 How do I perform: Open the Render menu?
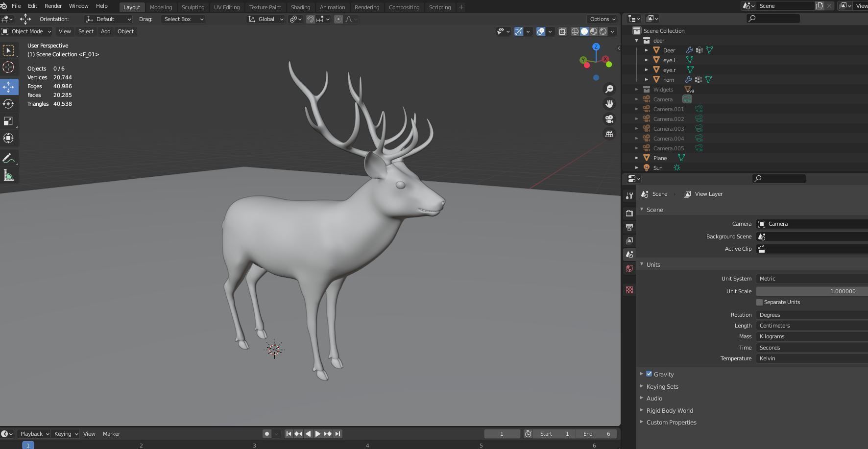53,6
